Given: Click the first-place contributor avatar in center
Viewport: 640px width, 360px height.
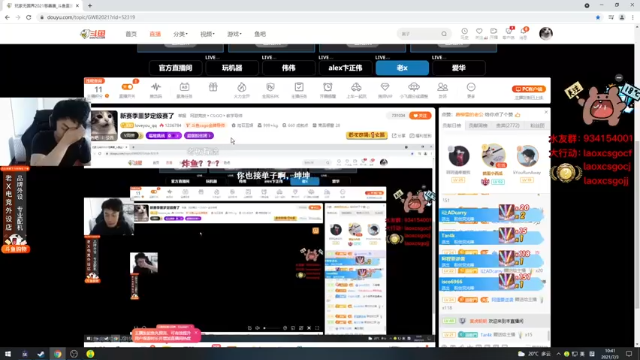Looking at the screenshot, I should pyautogui.click(x=493, y=155).
